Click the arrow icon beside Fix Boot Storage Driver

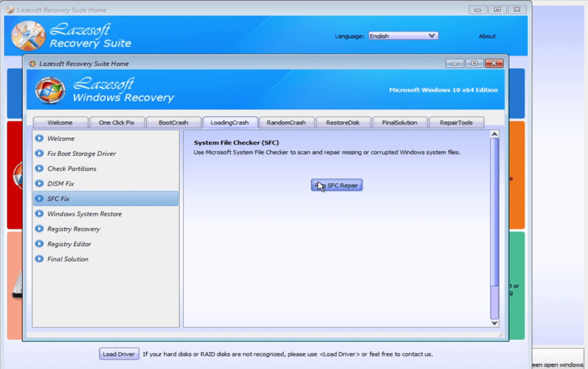(x=39, y=153)
